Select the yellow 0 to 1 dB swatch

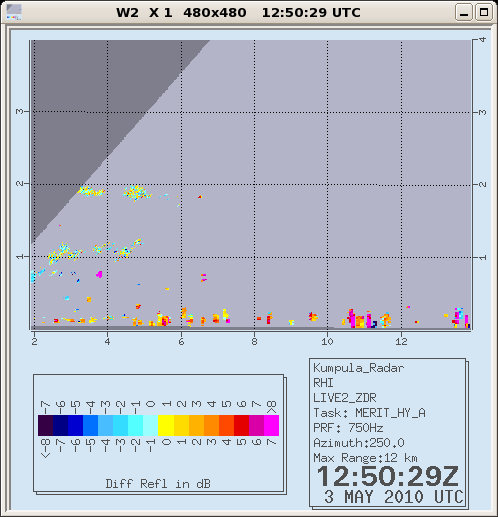166,425
